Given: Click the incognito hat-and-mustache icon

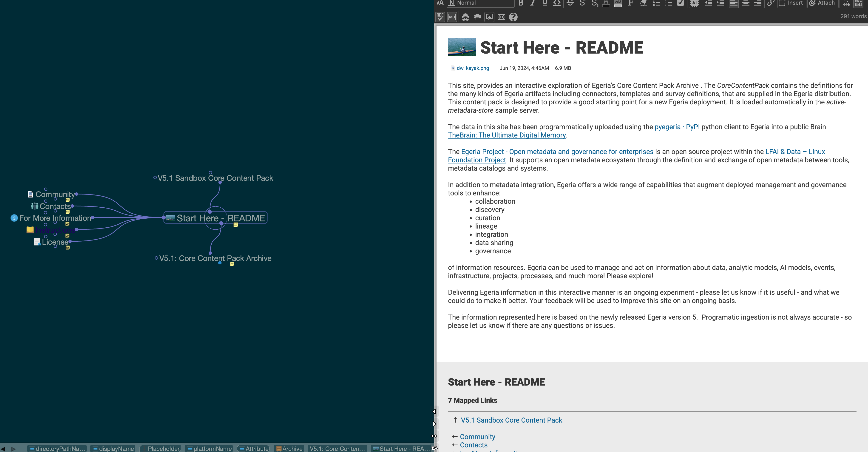Looking at the screenshot, I should tap(465, 17).
